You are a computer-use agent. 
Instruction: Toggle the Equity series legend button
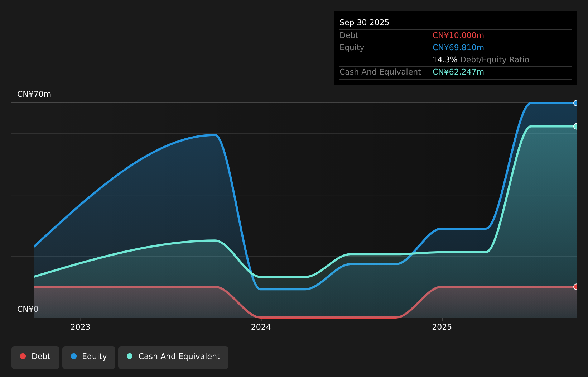tap(89, 357)
